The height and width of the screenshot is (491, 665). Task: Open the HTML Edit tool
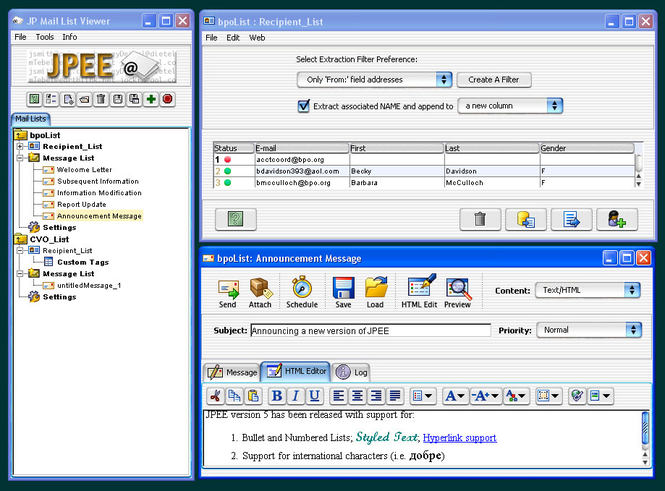click(x=419, y=293)
